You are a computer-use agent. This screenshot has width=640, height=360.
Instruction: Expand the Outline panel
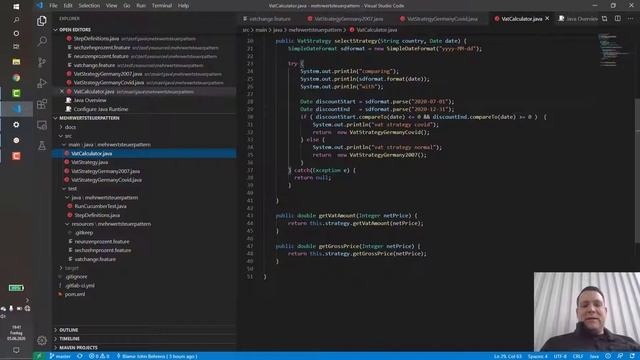click(x=68, y=330)
